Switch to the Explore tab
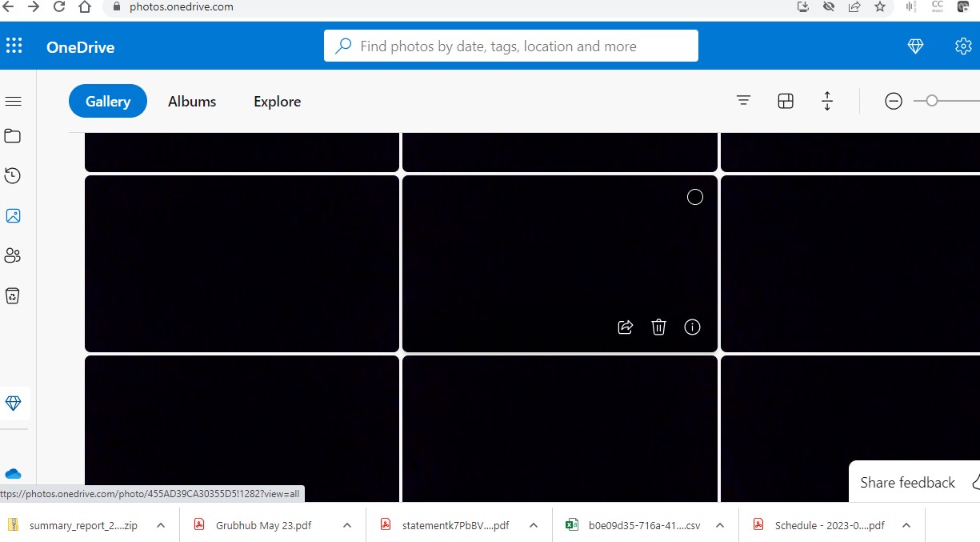The height and width of the screenshot is (542, 980). [x=277, y=101]
